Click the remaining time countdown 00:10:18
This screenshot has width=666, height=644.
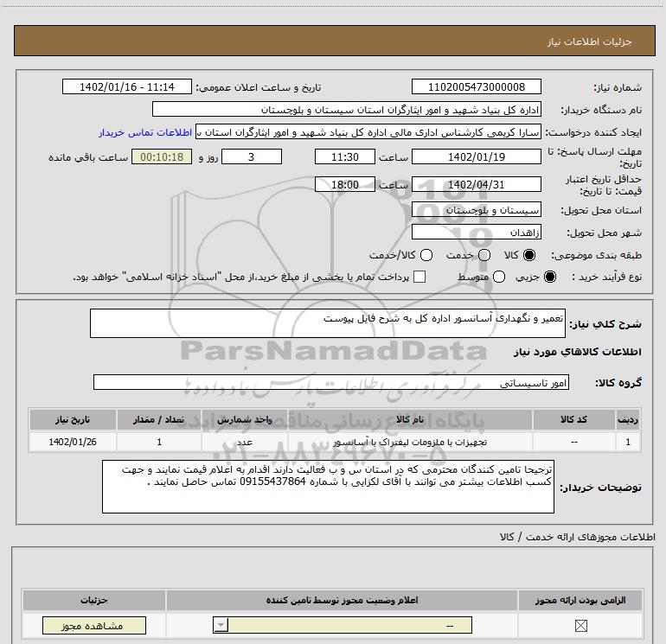(162, 156)
